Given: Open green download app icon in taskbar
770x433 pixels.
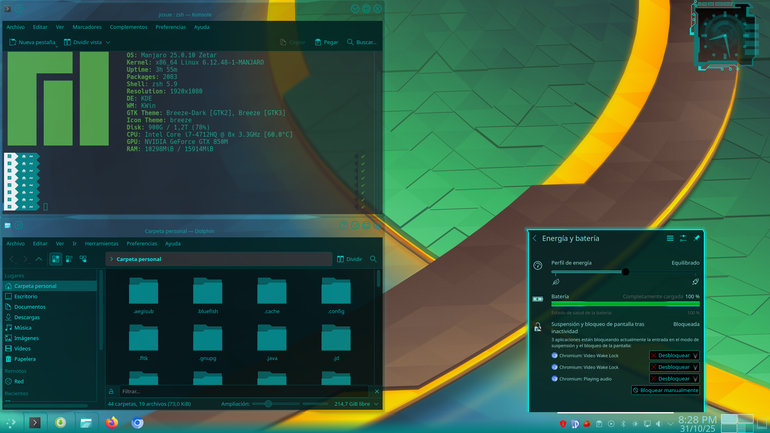Looking at the screenshot, I should [x=60, y=422].
